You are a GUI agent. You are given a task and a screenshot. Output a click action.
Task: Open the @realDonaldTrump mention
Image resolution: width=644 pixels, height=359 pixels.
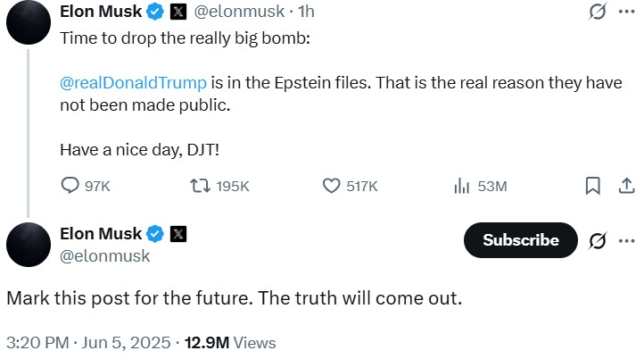click(x=133, y=82)
